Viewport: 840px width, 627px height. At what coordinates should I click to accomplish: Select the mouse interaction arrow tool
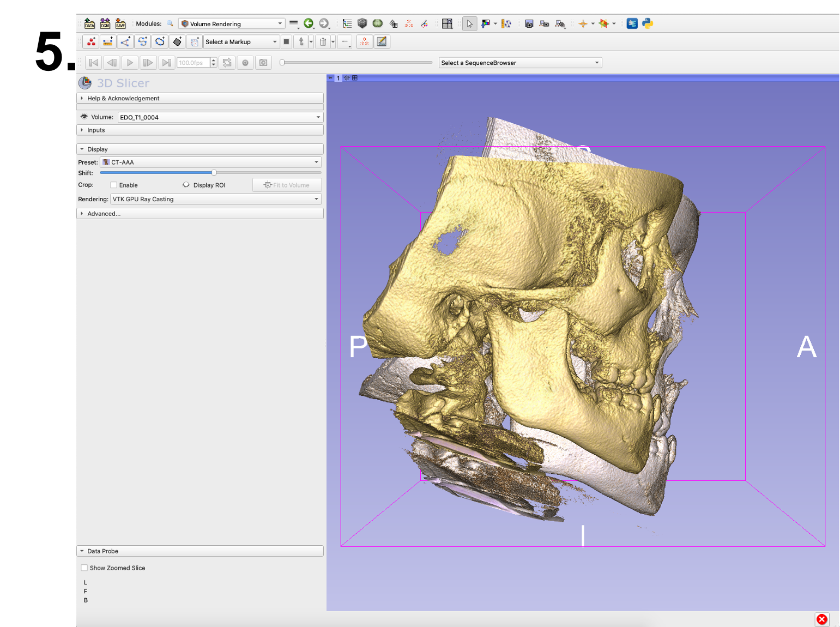(x=469, y=23)
